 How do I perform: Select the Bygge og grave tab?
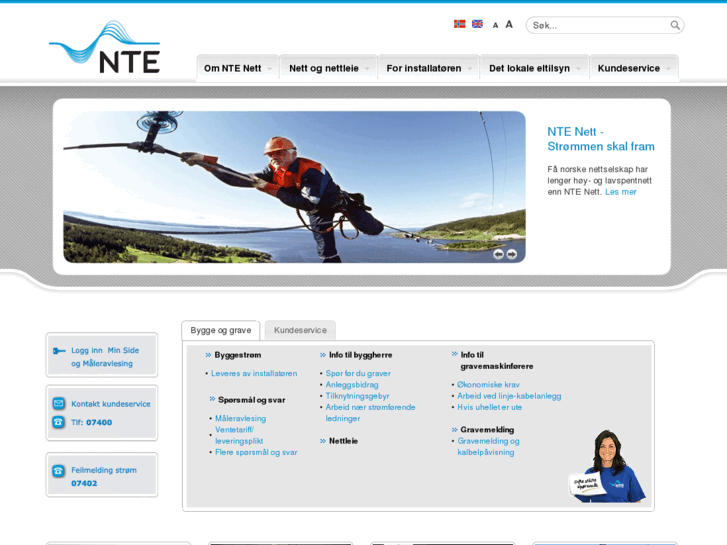221,330
